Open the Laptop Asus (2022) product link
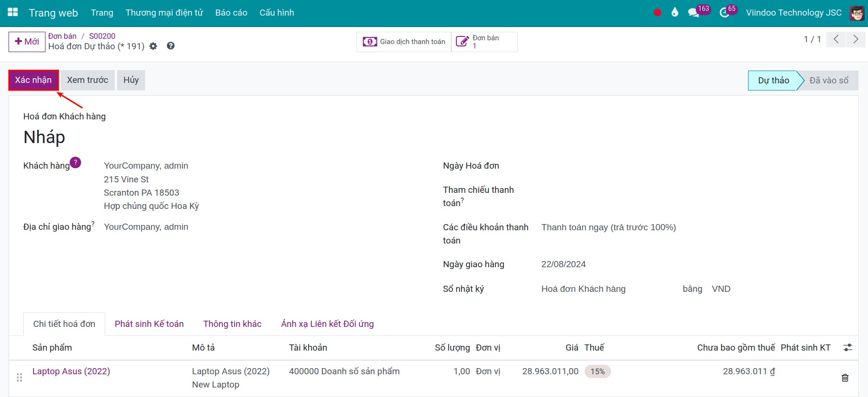The width and height of the screenshot is (868, 397). click(71, 371)
